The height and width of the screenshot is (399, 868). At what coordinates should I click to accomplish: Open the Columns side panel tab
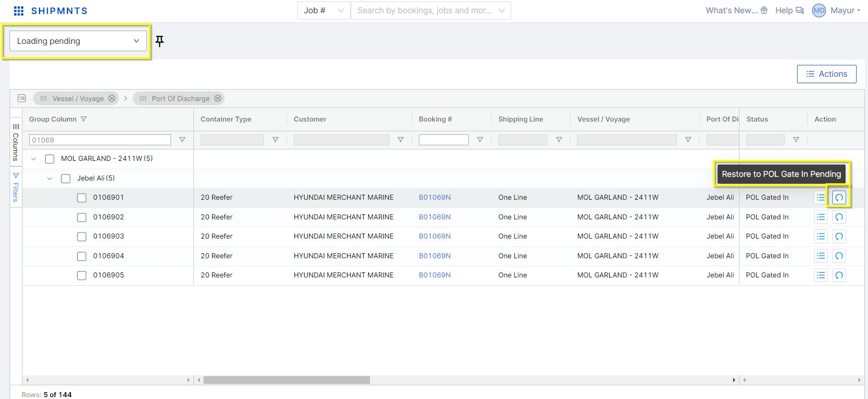[16, 142]
